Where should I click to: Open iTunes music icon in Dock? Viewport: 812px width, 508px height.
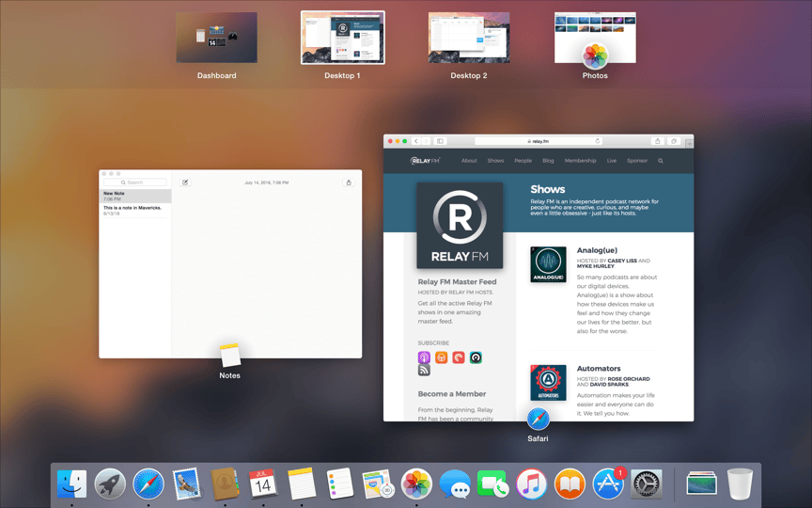(x=531, y=484)
